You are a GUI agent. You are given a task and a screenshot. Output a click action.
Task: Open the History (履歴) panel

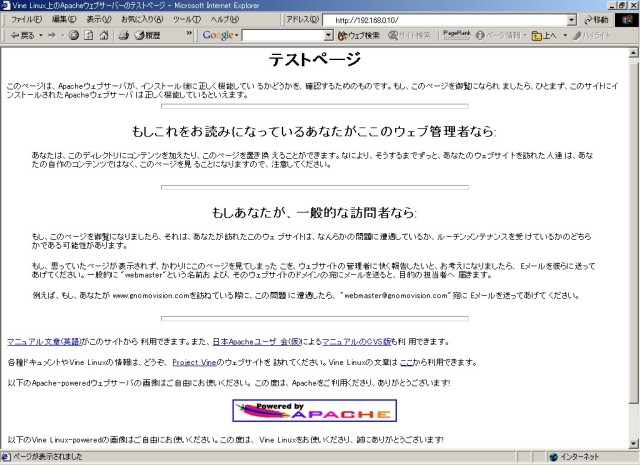click(147, 35)
